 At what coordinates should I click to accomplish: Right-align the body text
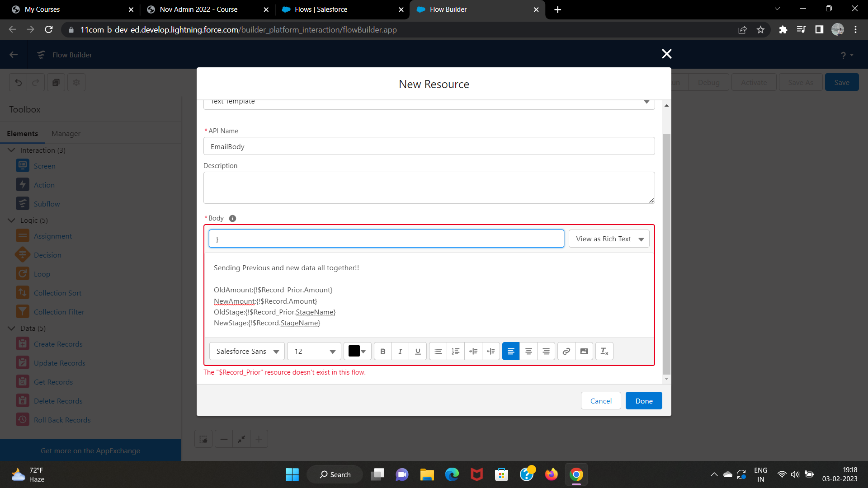[x=546, y=352]
